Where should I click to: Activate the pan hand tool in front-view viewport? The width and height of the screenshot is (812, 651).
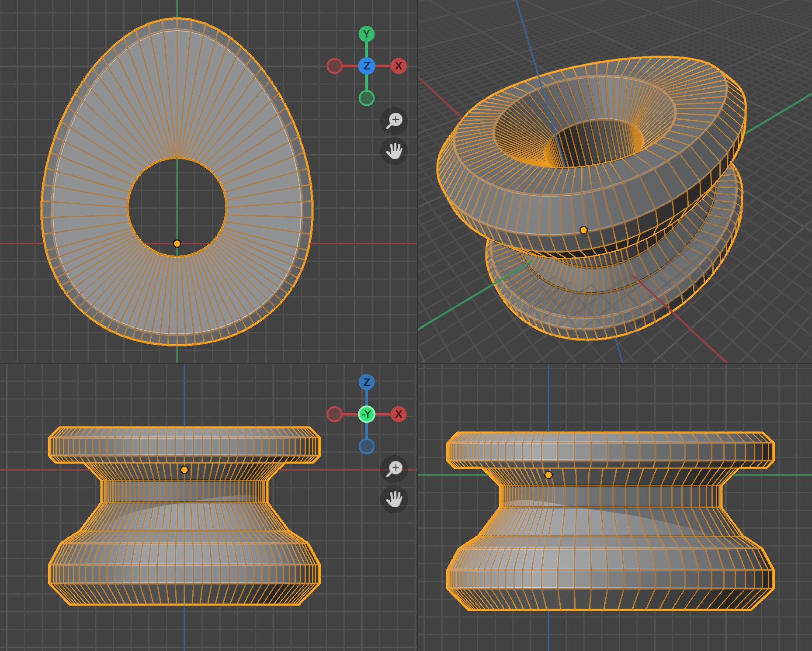(394, 499)
